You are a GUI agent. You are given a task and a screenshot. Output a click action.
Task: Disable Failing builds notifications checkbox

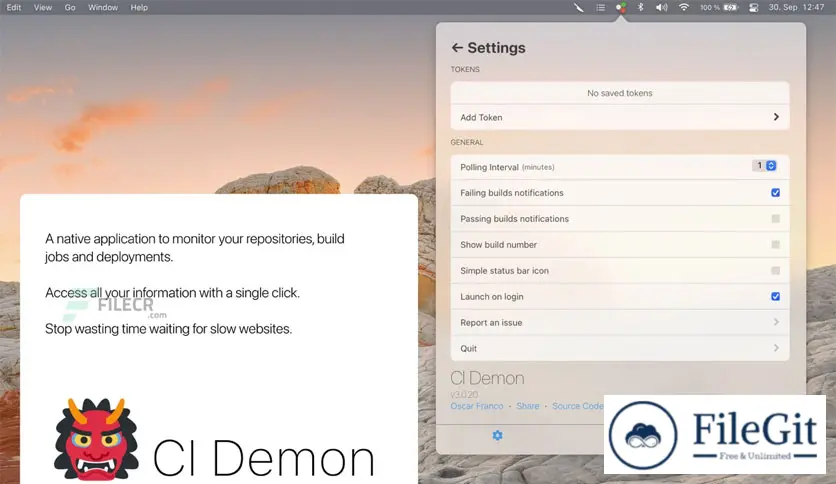[775, 192]
